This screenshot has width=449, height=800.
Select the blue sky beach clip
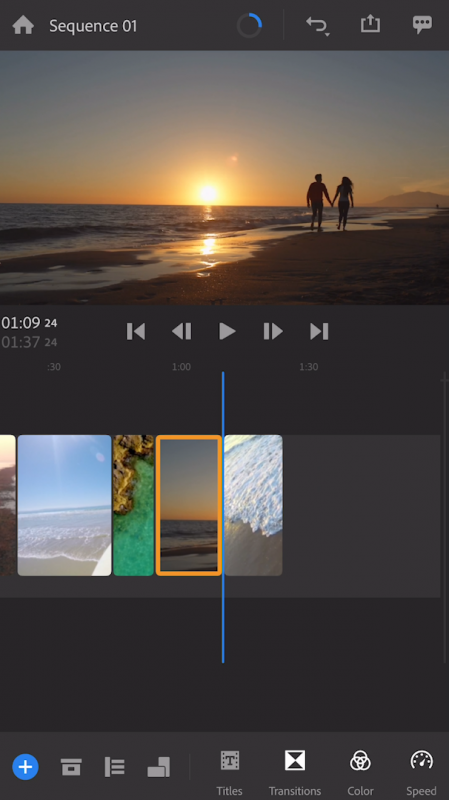pos(64,505)
